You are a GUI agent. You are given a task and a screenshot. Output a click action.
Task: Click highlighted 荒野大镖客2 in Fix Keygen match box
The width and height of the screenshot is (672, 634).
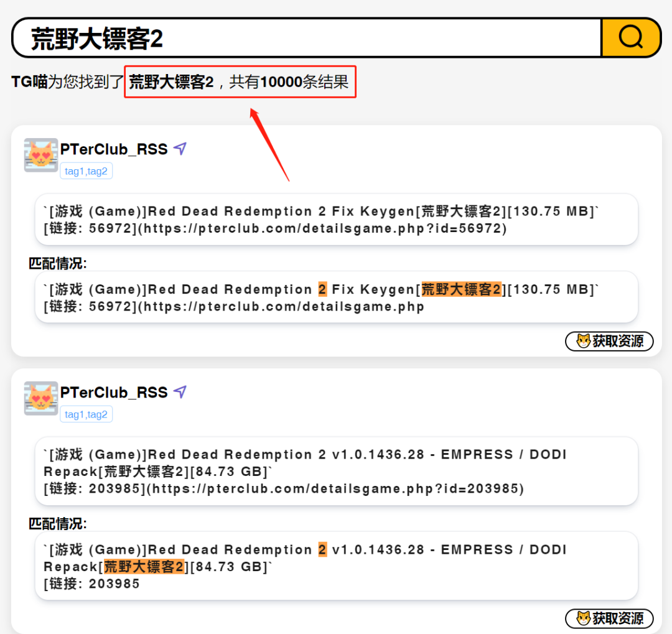pyautogui.click(x=461, y=289)
